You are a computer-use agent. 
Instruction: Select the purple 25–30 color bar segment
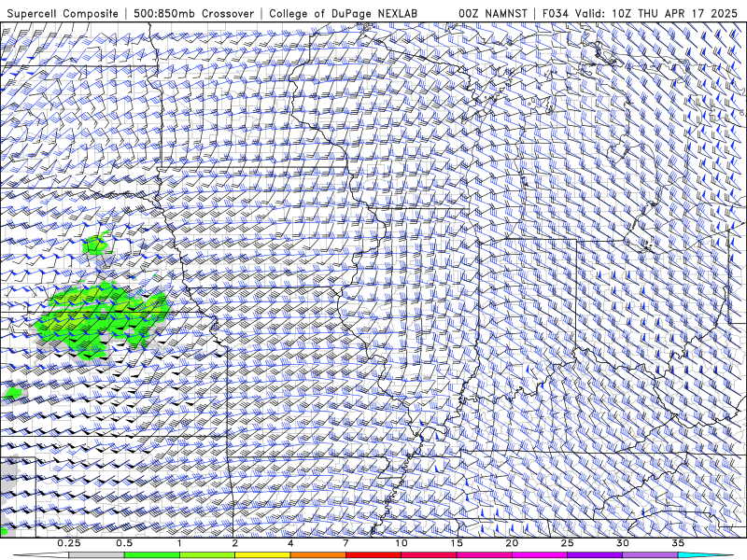[x=595, y=555]
